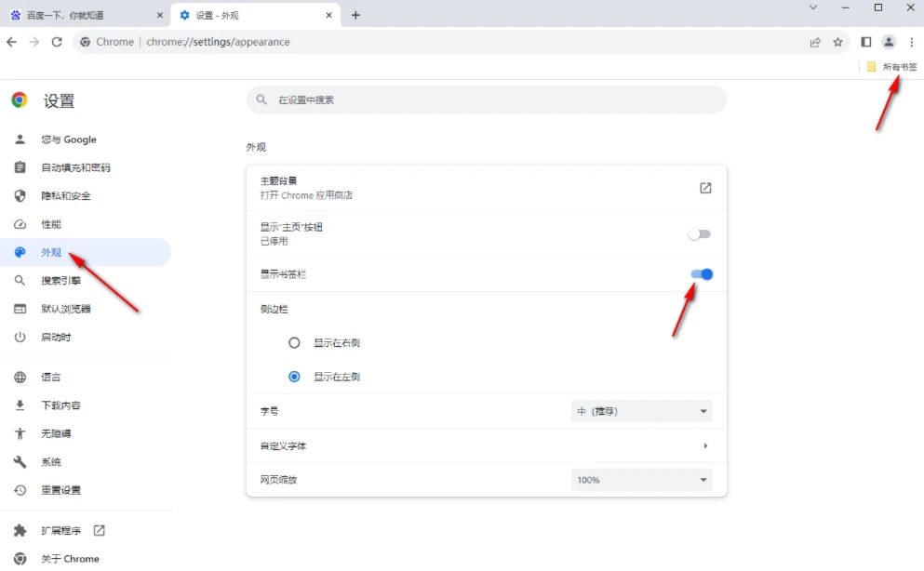Select the 显示在右侧 sidebar option
Image resolution: width=924 pixels, height=571 pixels.
(294, 342)
